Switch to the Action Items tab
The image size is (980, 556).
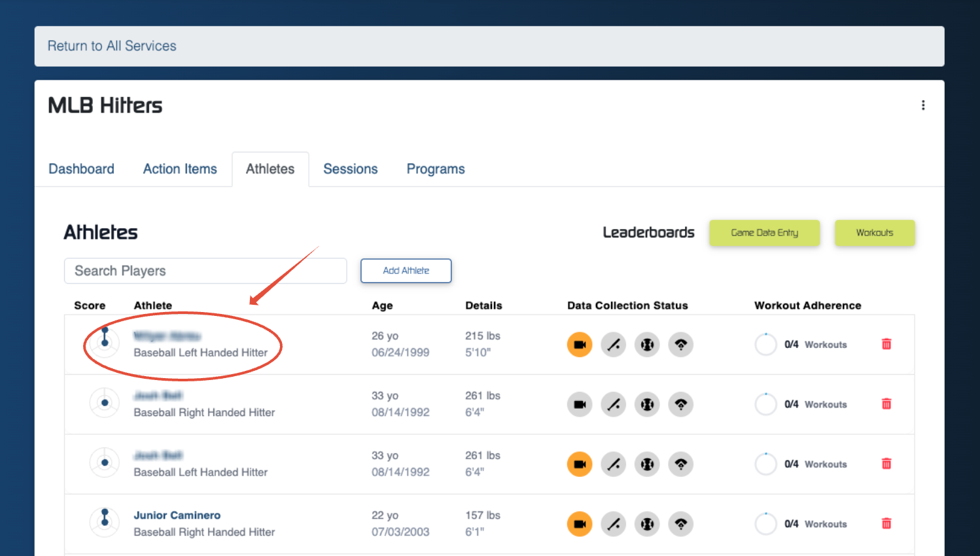(x=180, y=169)
